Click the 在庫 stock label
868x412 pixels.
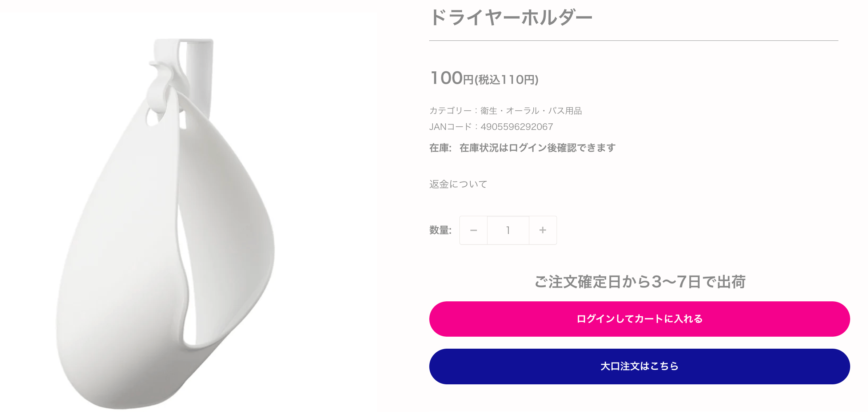440,148
